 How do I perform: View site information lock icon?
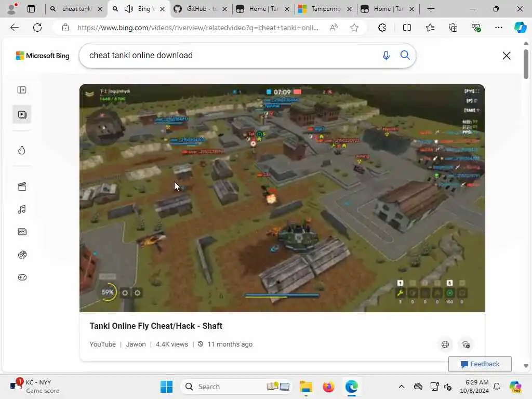click(65, 28)
